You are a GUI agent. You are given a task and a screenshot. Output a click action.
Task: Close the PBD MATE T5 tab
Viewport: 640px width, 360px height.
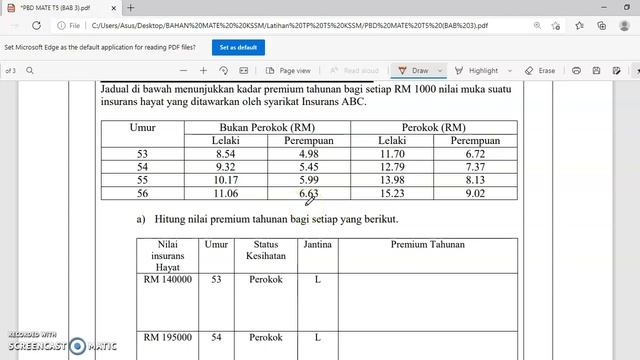pyautogui.click(x=114, y=8)
